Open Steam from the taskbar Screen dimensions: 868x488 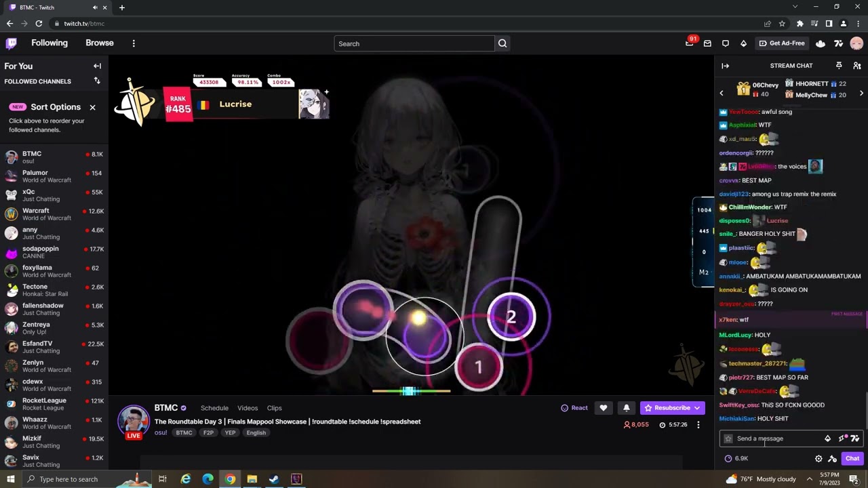274,479
